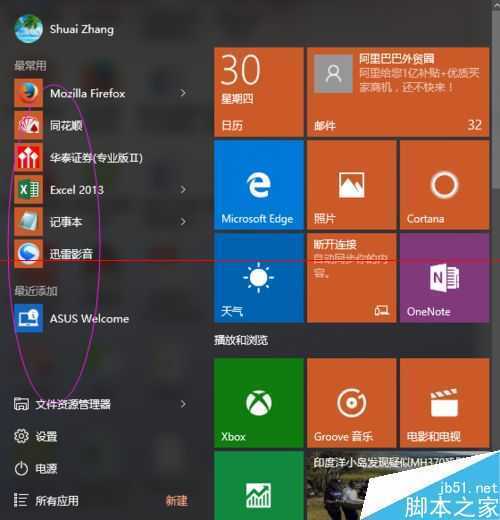Open the Groove 音乐 tile
Image resolution: width=500 pixels, height=520 pixels.
pos(352,403)
